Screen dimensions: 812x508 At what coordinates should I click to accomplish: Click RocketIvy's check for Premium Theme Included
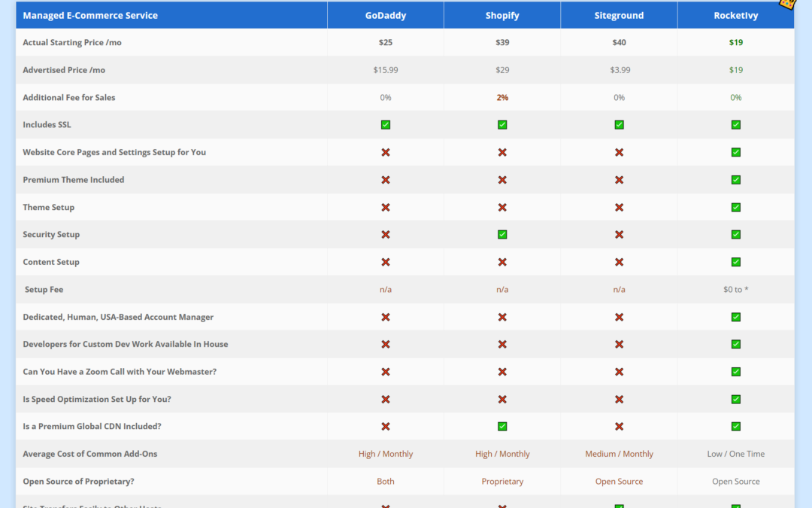pyautogui.click(x=736, y=179)
